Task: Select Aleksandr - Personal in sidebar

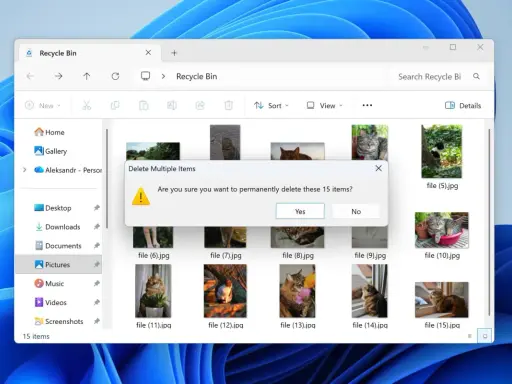Action: click(68, 170)
